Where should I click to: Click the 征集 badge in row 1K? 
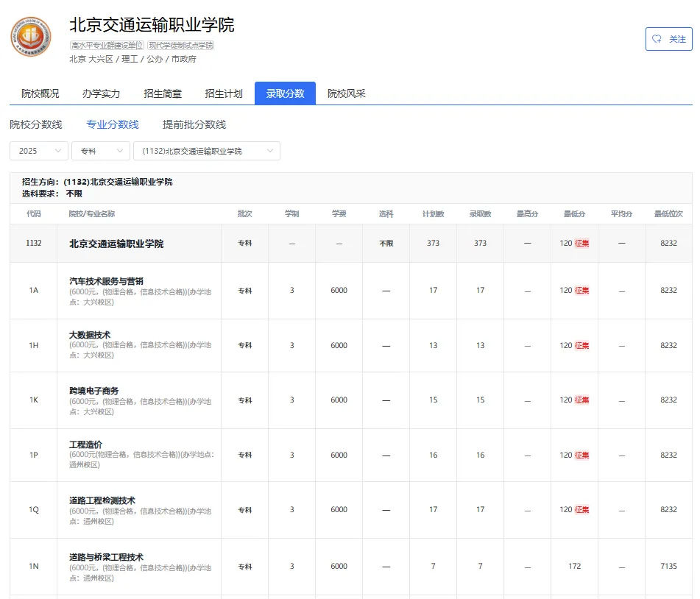click(x=581, y=400)
